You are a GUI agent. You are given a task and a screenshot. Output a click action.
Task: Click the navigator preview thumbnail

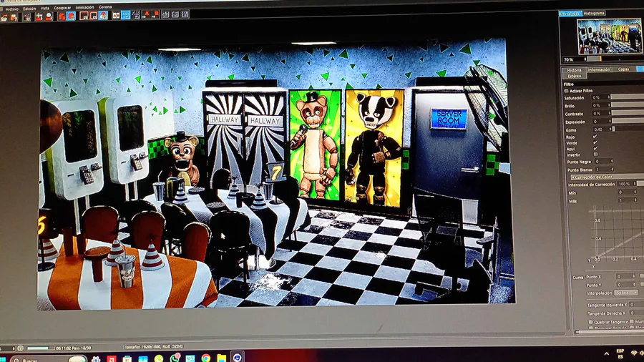point(610,36)
